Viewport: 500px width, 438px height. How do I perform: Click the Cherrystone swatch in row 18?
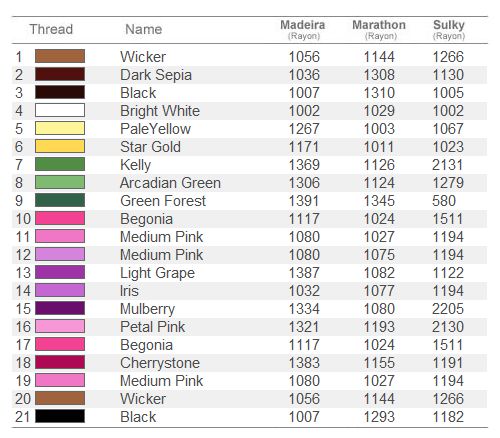point(60,362)
